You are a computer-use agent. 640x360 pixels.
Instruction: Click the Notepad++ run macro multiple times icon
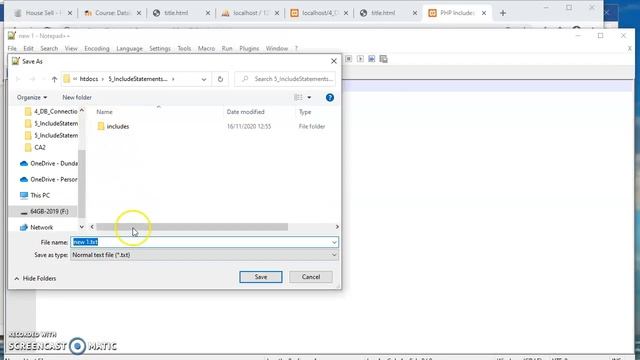pyautogui.click(x=371, y=59)
